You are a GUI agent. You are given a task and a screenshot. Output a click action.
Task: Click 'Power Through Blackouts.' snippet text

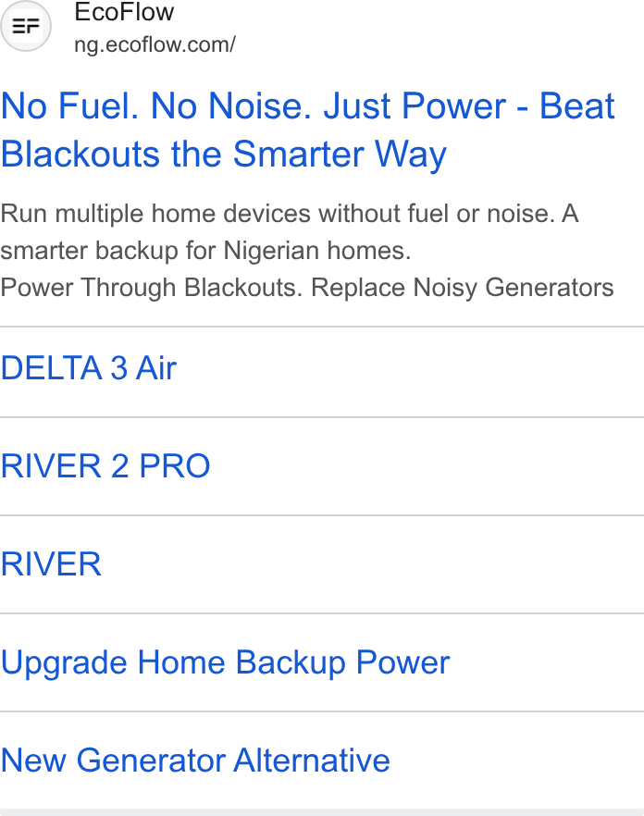151,287
